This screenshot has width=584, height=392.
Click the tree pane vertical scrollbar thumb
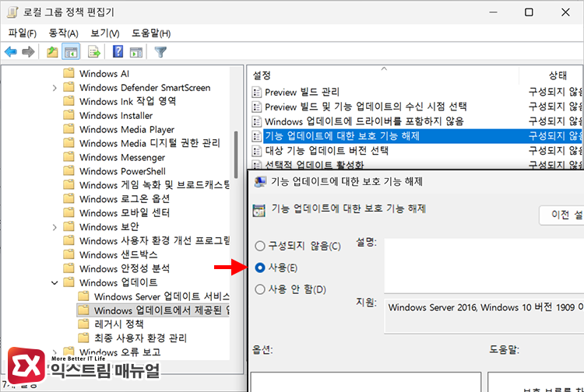coord(236,155)
